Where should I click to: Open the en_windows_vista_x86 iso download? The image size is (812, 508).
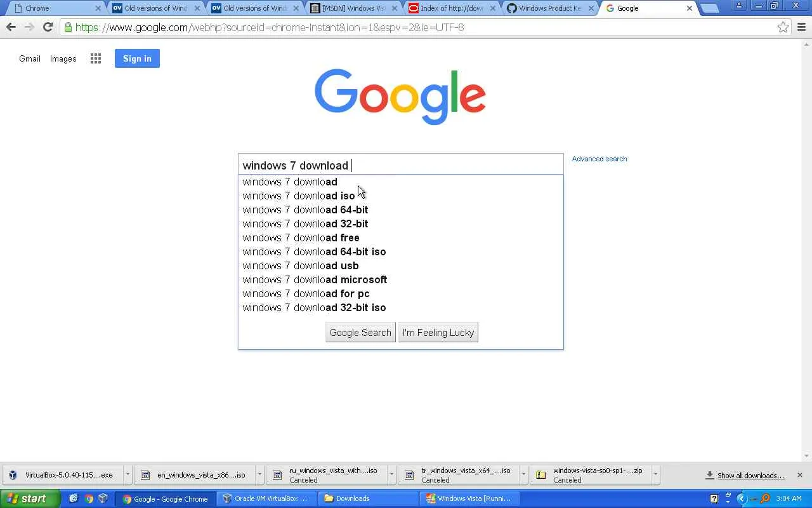196,475
